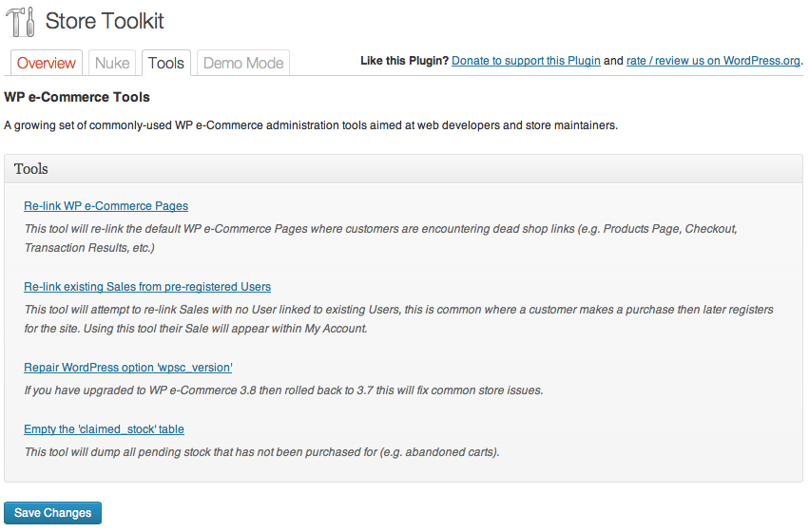Run Re-link WP e-Commerce Pages tool
Screen dimensions: 809x532
[106, 206]
